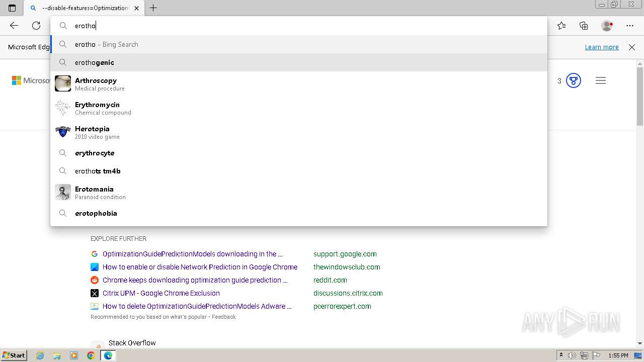Viewport: 644px width, 362px height.
Task: Open 'How to delete OptimizationGuidePredictionModels Adware' link
Action: coord(197,306)
